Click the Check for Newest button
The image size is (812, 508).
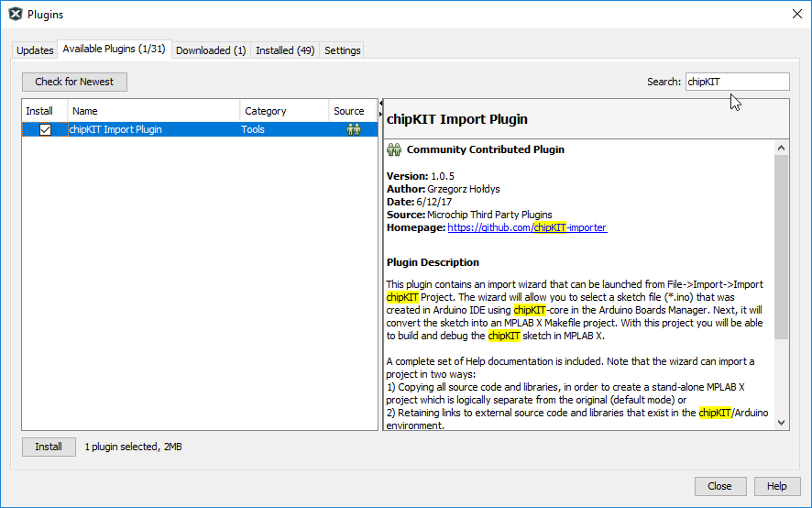click(74, 82)
